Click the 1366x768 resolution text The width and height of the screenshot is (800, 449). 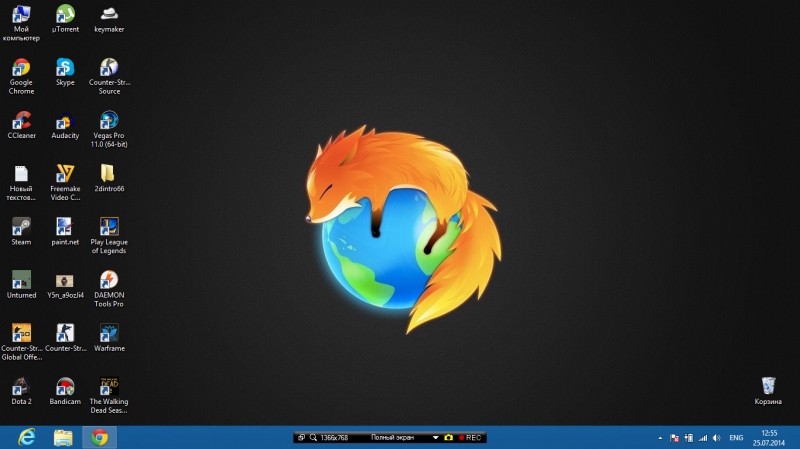(334, 438)
